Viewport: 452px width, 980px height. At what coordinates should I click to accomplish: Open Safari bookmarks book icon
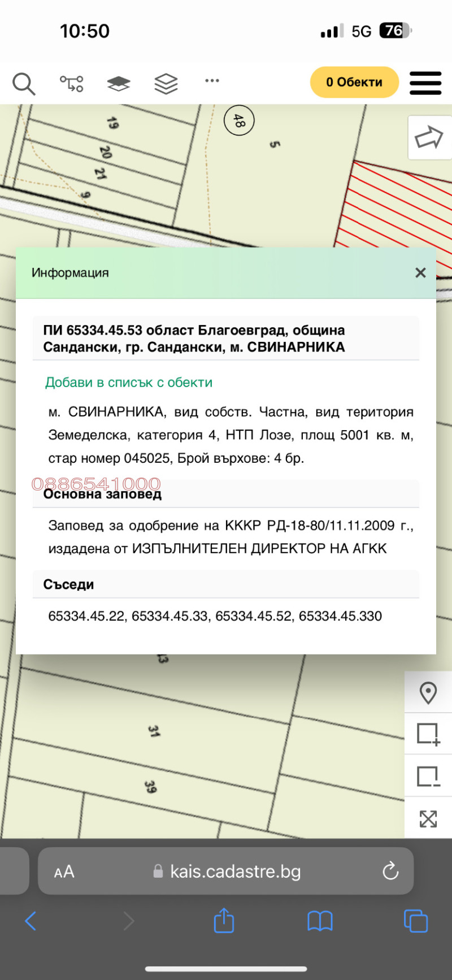point(320,921)
